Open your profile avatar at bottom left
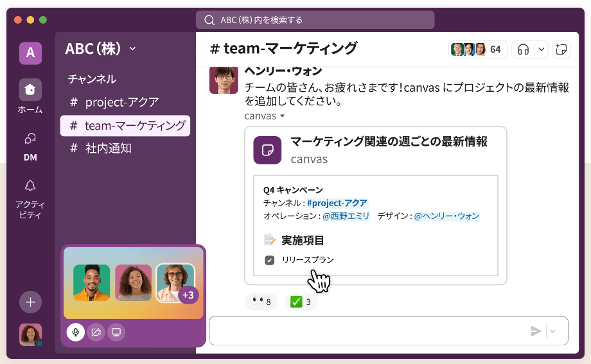The height and width of the screenshot is (364, 591). [31, 334]
